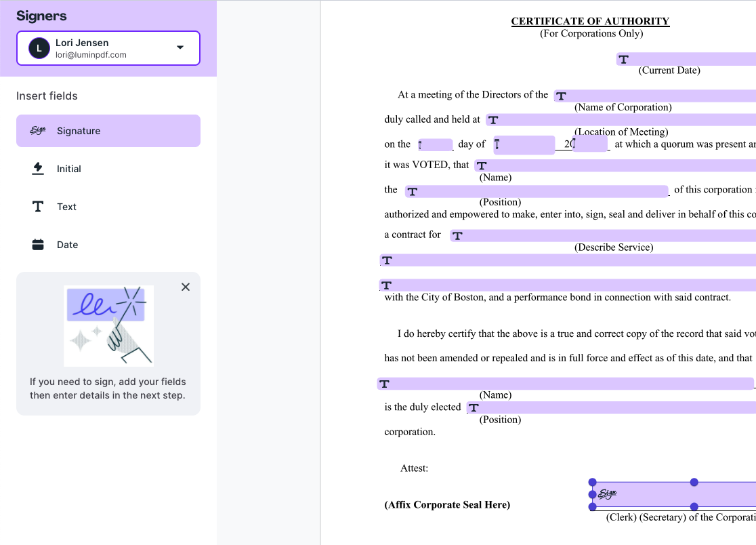
Task: Click the 'CERTIFICATE OF AUTHORITY' title
Action: (590, 21)
